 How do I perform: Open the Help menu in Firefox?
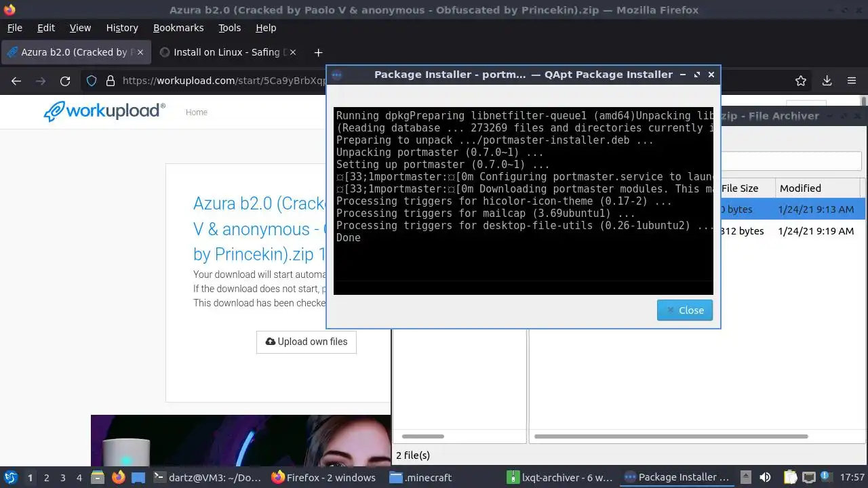(x=266, y=28)
